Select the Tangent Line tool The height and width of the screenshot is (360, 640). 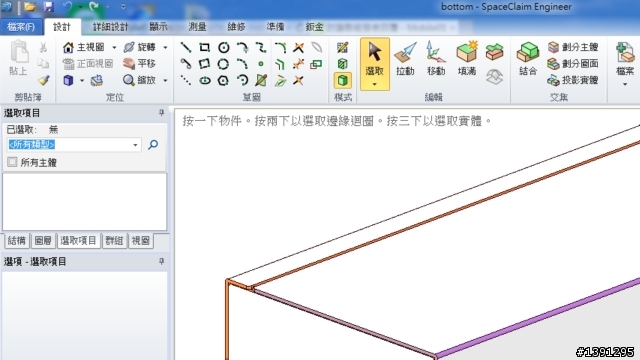[x=186, y=64]
